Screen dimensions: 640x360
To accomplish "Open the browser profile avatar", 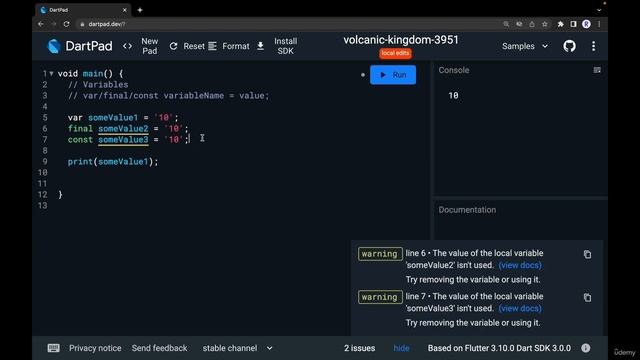I will (586, 24).
